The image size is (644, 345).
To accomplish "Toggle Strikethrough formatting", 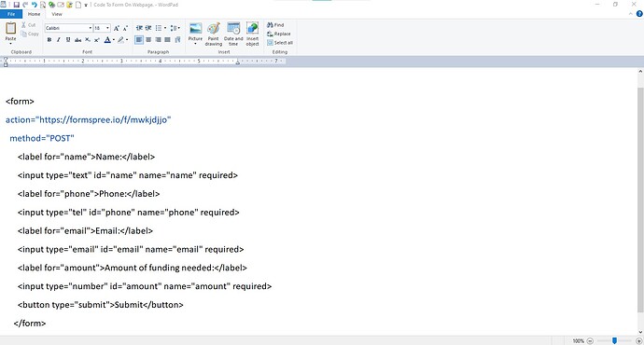I will [x=77, y=40].
